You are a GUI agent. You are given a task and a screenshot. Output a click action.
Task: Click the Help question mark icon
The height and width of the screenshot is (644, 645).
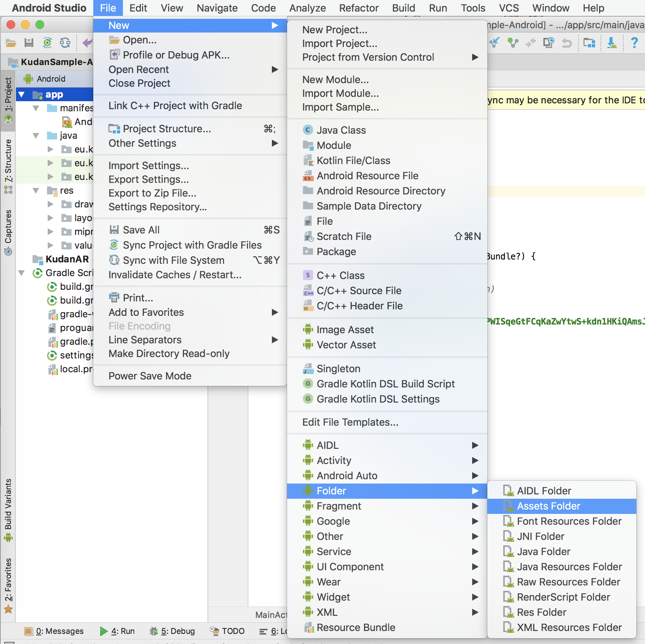tap(634, 43)
